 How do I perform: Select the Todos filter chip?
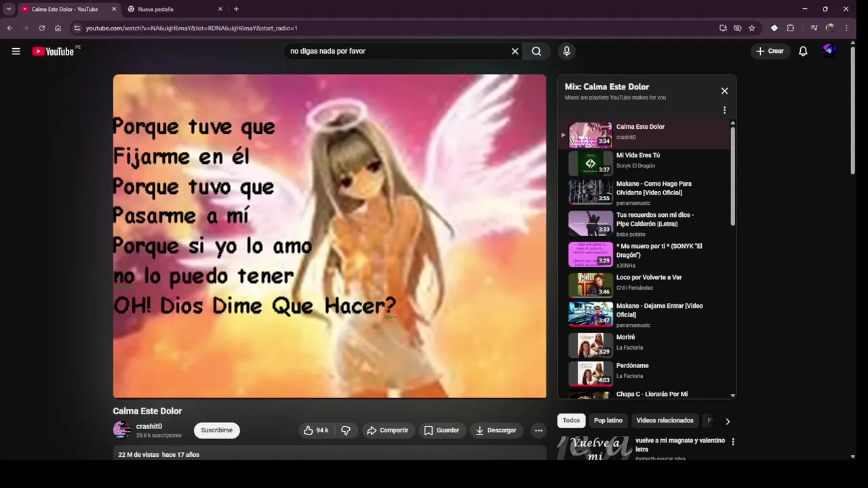[572, 420]
